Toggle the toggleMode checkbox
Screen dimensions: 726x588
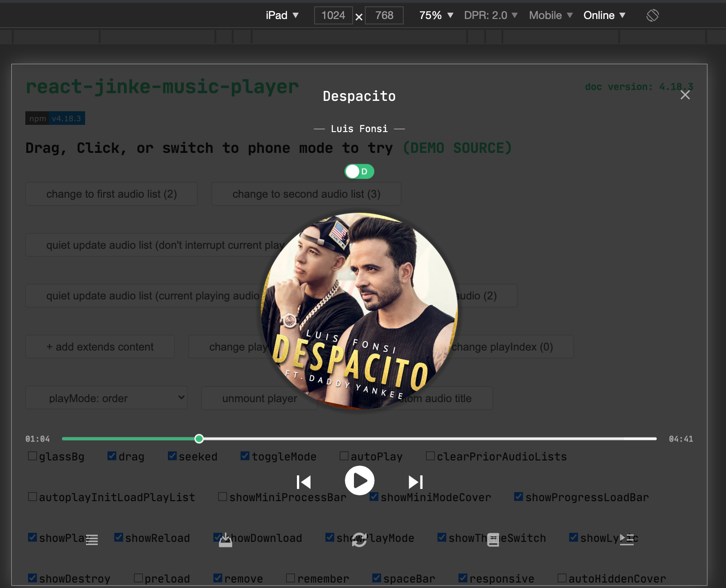point(245,456)
